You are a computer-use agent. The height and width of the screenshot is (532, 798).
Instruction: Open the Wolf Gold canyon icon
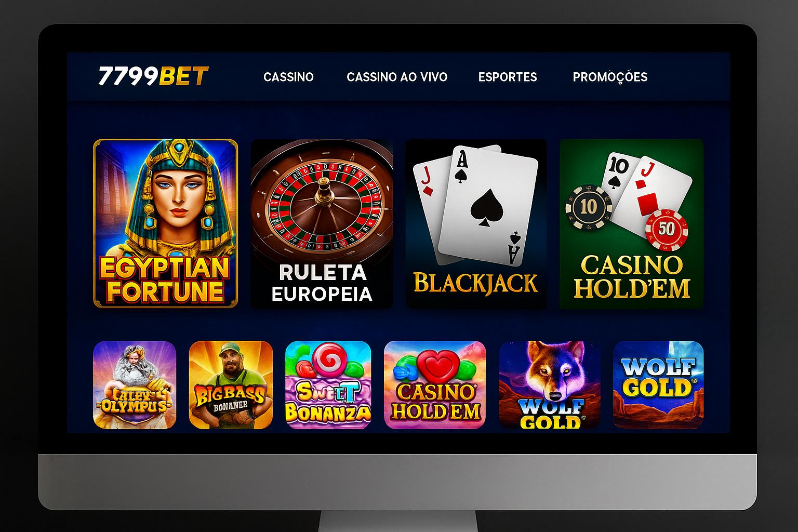658,385
